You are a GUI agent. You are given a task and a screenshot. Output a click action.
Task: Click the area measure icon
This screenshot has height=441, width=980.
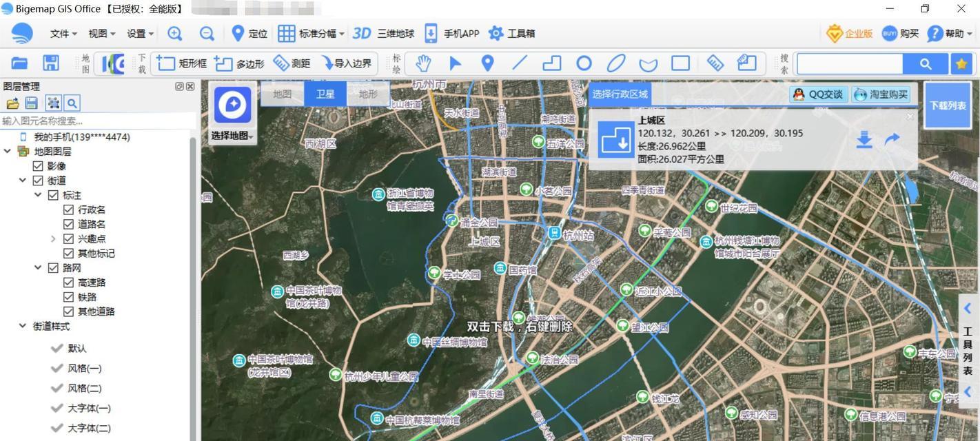click(747, 63)
